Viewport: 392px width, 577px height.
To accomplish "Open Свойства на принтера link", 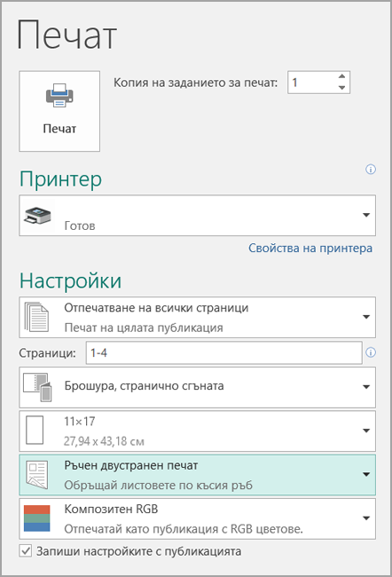I will (310, 248).
